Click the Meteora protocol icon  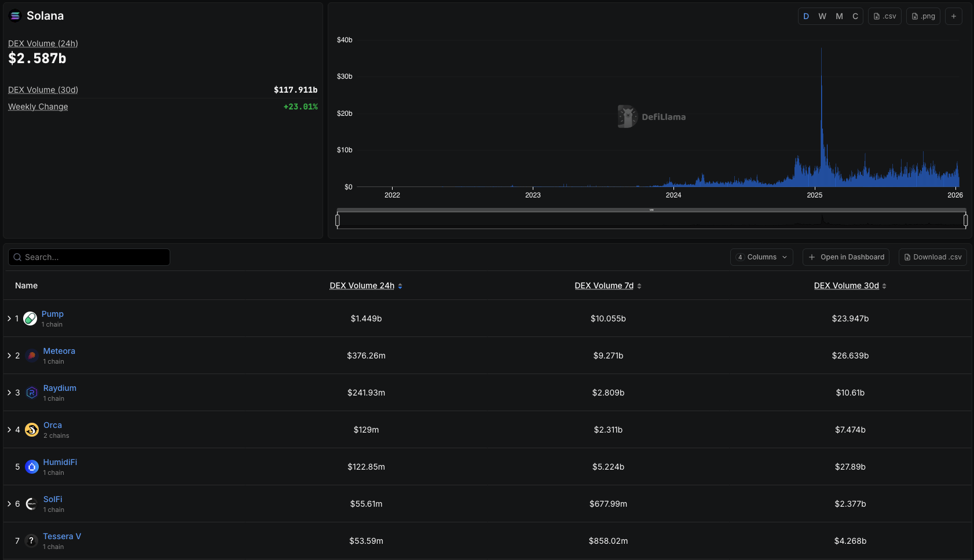pyautogui.click(x=31, y=355)
